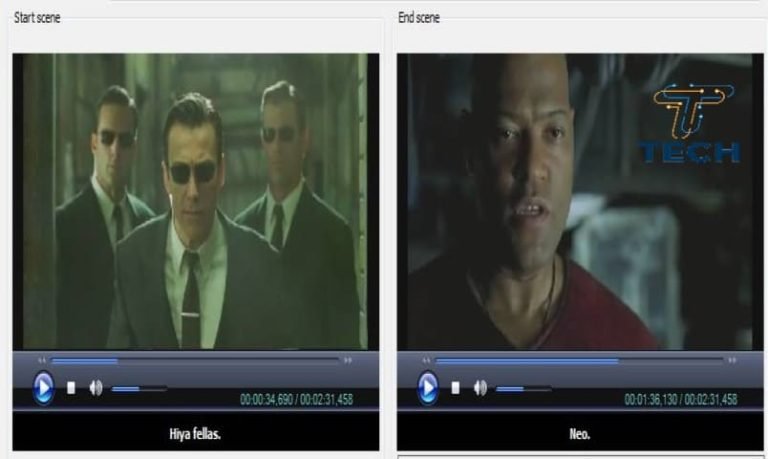Viewport: 768px width, 459px height.
Task: Step backward in Start scene seek bar
Action: coord(42,361)
